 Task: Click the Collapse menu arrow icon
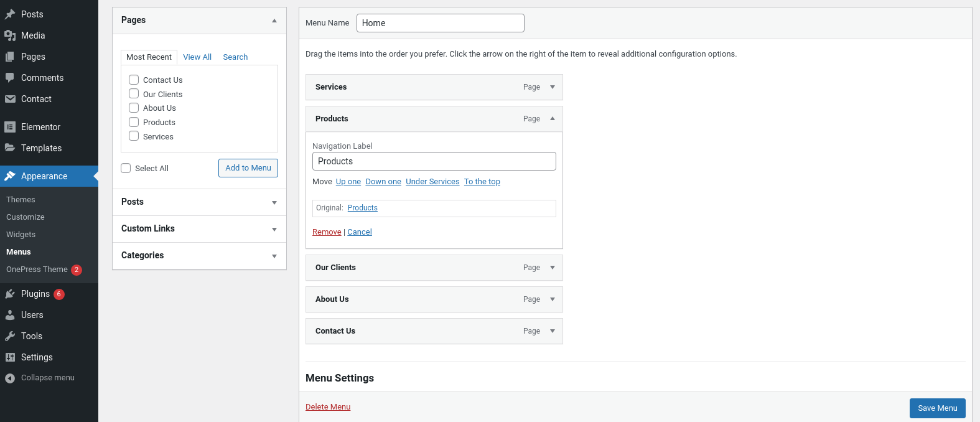10,378
